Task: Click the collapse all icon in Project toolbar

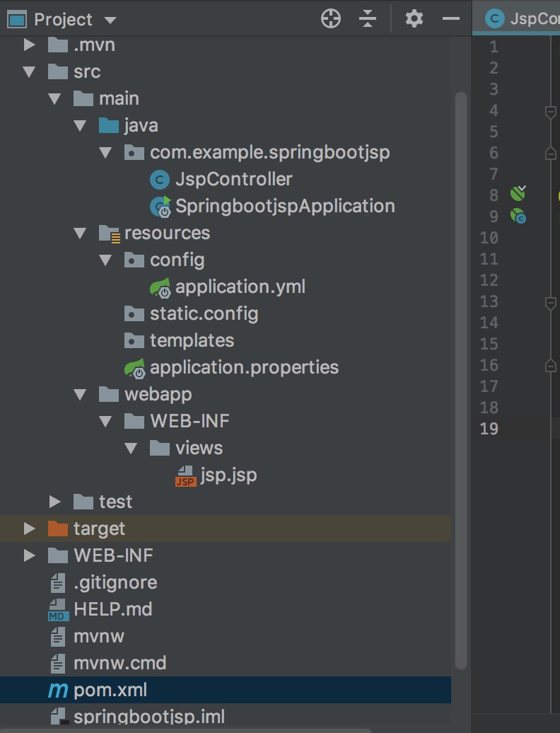Action: (368, 19)
